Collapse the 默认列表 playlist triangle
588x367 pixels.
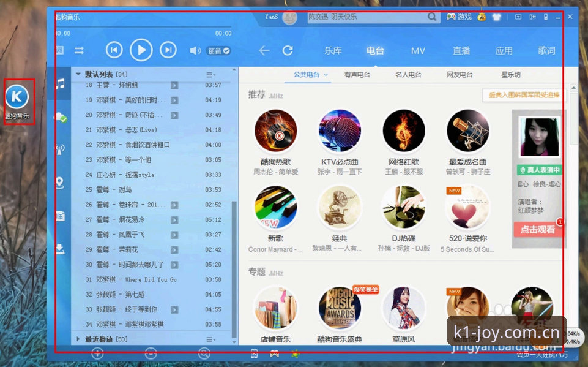(x=78, y=74)
